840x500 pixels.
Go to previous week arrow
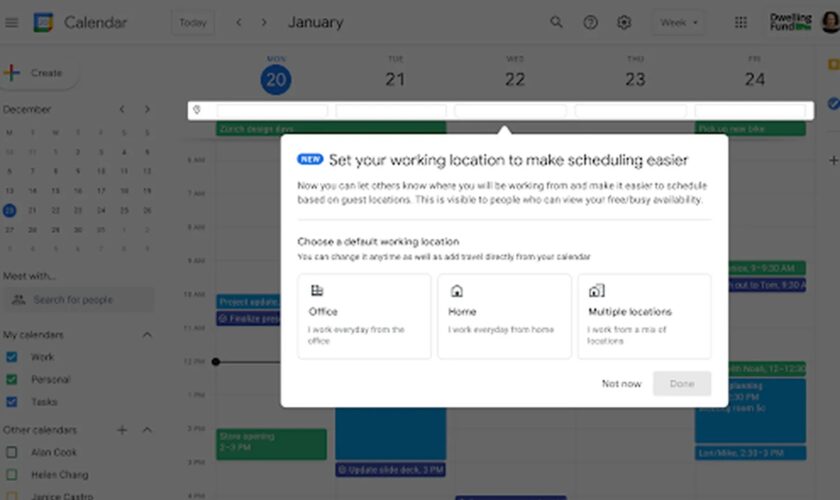pyautogui.click(x=239, y=22)
